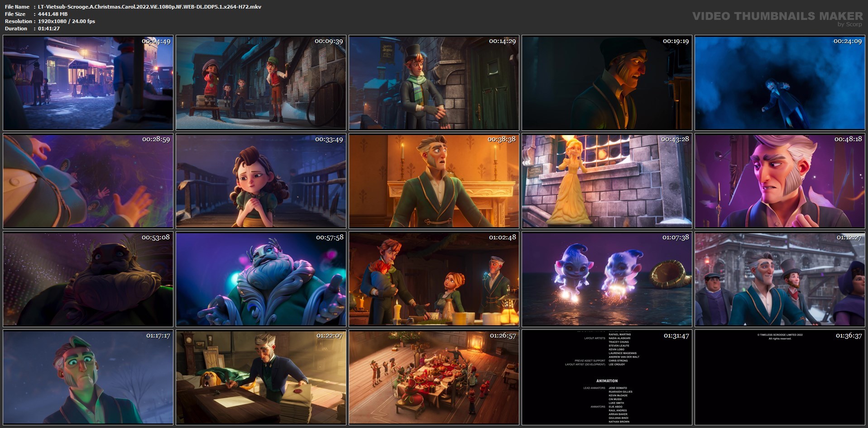
Task: Pick the thumbnail timed 01:12:27
Action: (780, 279)
